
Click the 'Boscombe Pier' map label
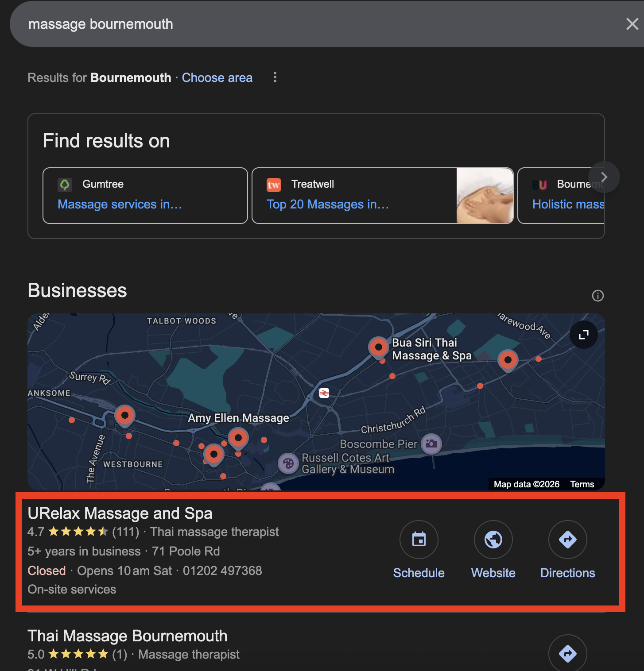pyautogui.click(x=379, y=444)
